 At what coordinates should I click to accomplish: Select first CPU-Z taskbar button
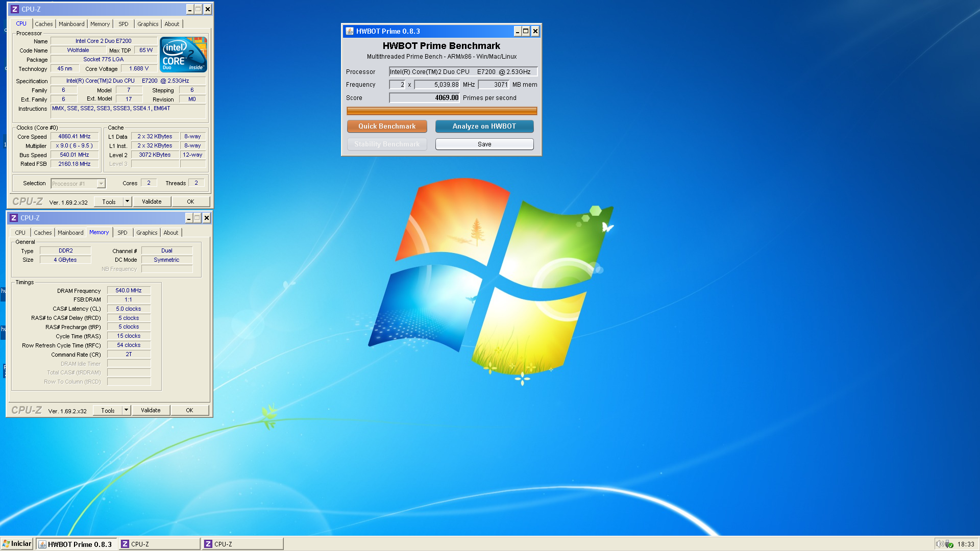(x=160, y=544)
